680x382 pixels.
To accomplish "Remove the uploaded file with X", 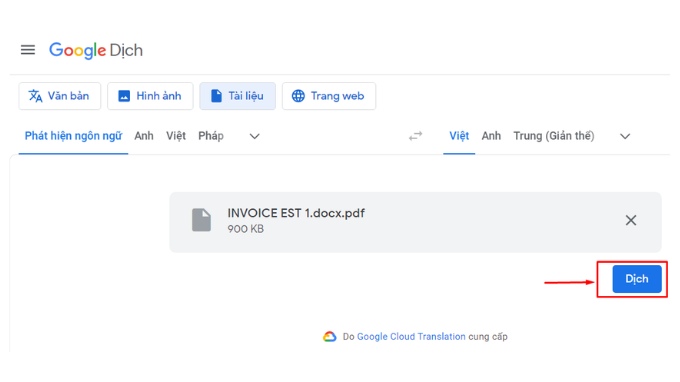I will tap(631, 220).
